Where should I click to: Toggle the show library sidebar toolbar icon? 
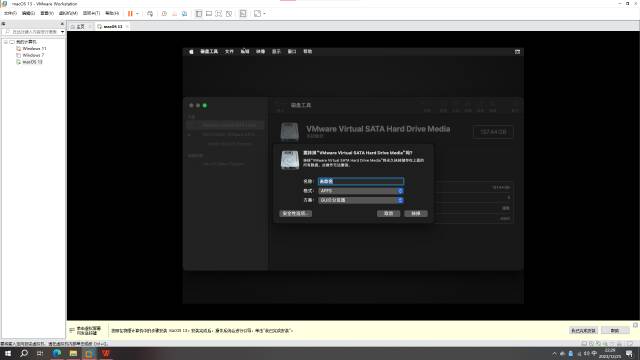[x=199, y=13]
